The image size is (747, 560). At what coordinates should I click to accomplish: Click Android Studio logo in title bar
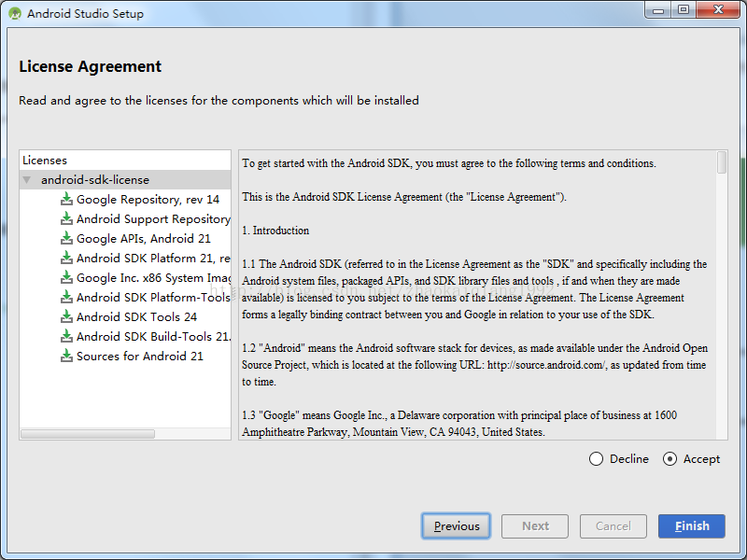(15, 13)
